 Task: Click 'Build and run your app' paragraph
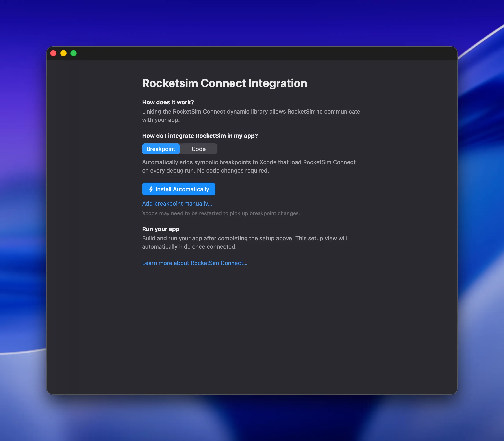tap(244, 243)
